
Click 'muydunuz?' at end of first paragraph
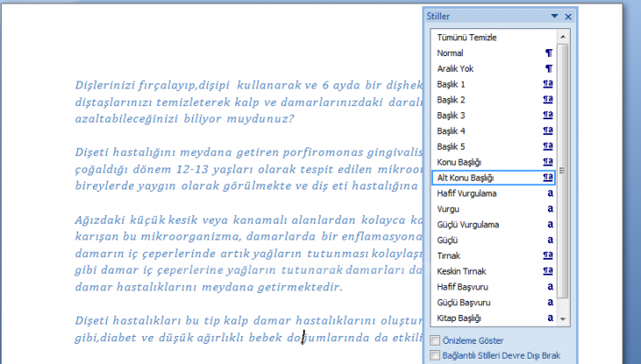point(261,119)
